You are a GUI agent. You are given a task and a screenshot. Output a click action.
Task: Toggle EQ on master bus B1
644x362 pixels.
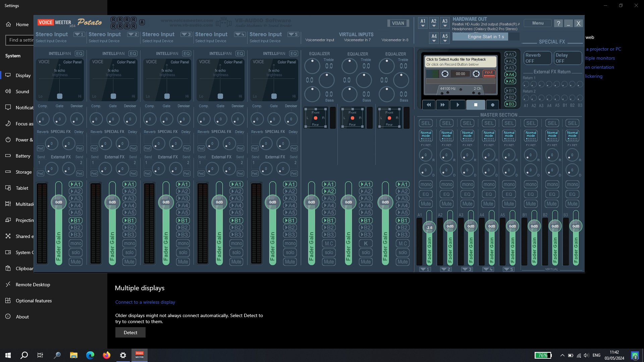(531, 194)
